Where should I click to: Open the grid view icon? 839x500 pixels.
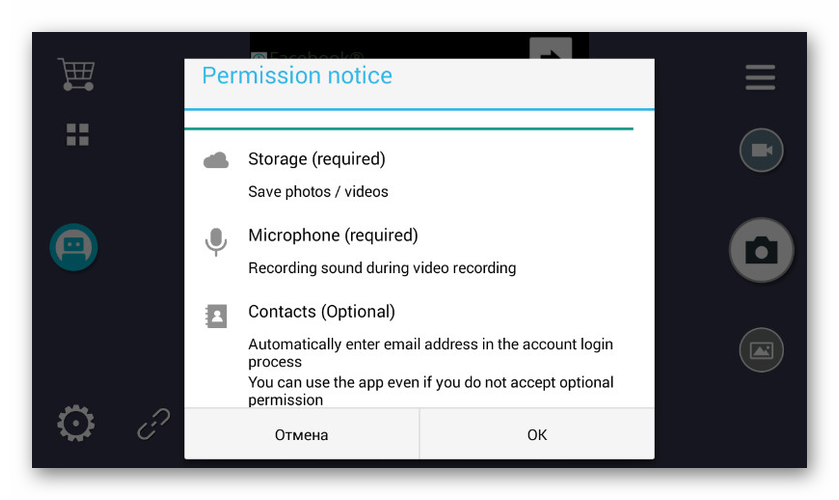tap(77, 135)
